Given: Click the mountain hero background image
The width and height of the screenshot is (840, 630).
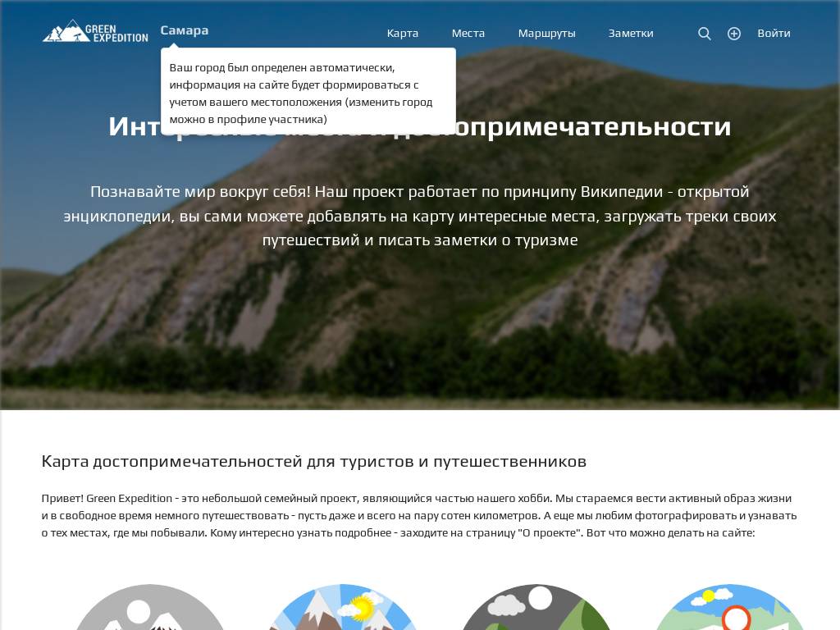Looking at the screenshot, I should (x=420, y=345).
